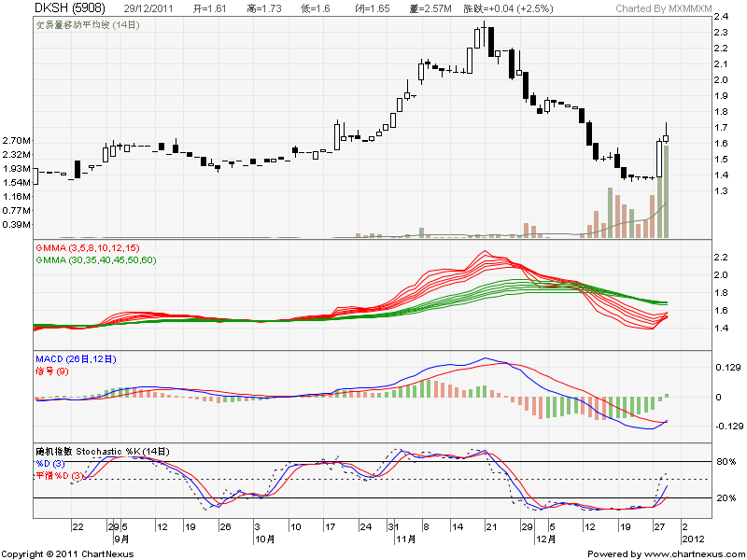
Task: Click the MACD (26日,12日) indicator label
Action: tap(77, 359)
